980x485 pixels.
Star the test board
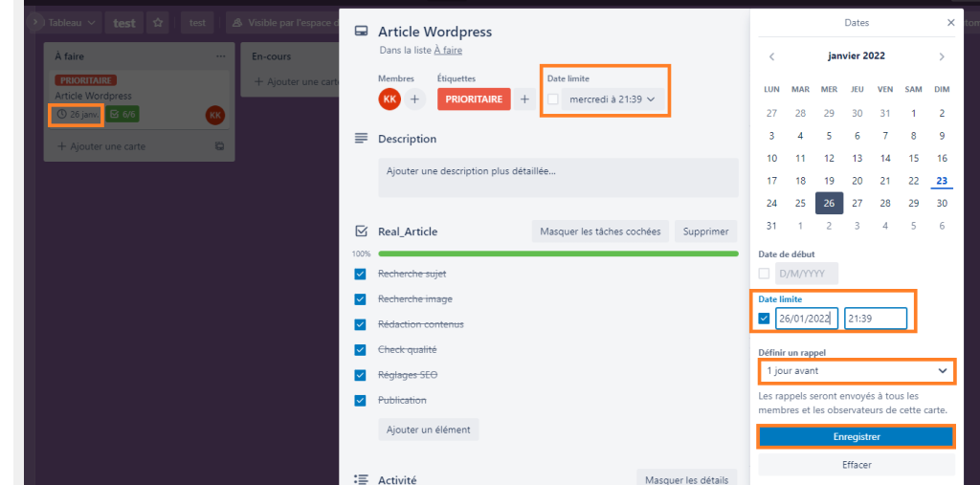(158, 23)
